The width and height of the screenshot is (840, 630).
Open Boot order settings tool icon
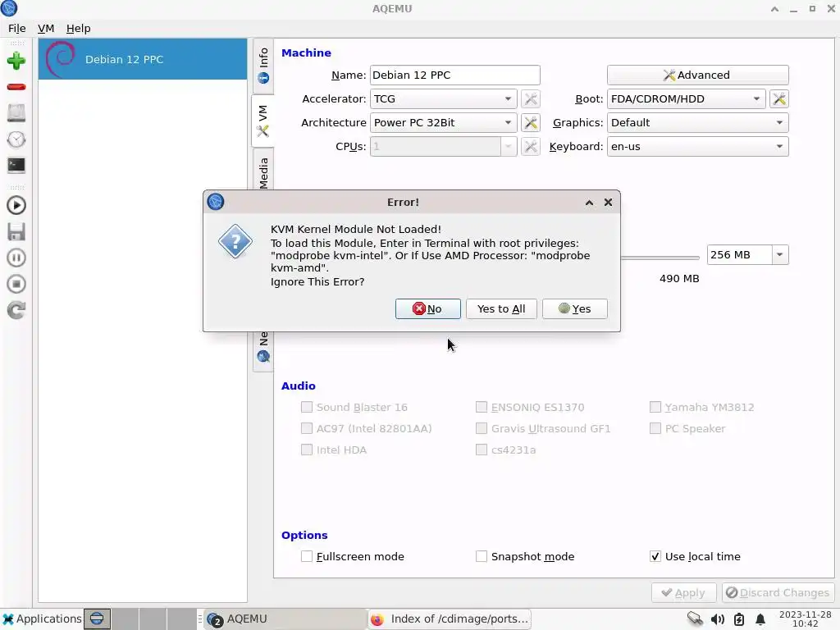779,98
